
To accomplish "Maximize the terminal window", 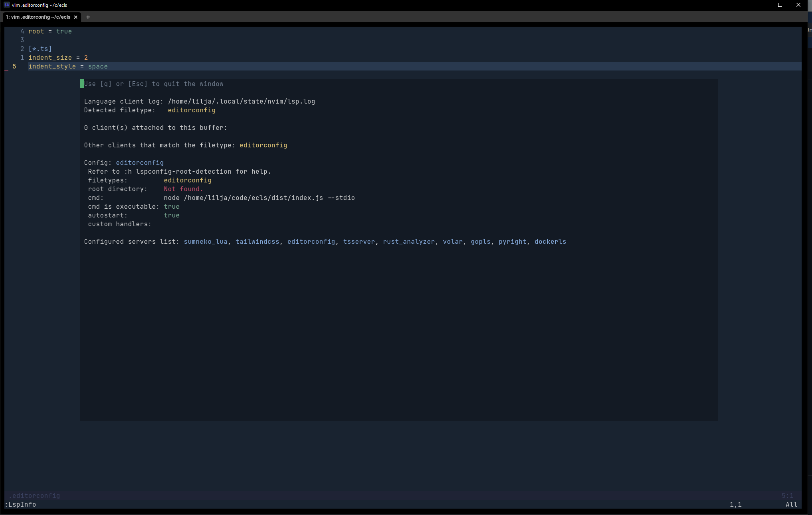I will pos(780,5).
